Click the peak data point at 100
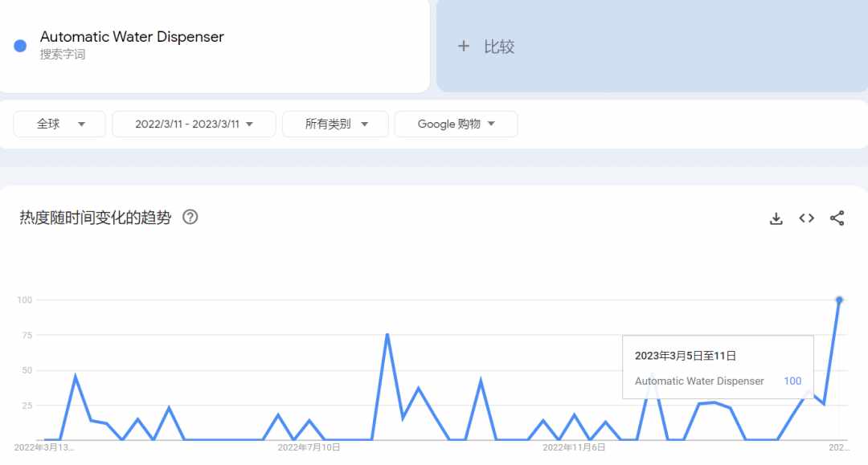The height and width of the screenshot is (465, 868). [839, 300]
